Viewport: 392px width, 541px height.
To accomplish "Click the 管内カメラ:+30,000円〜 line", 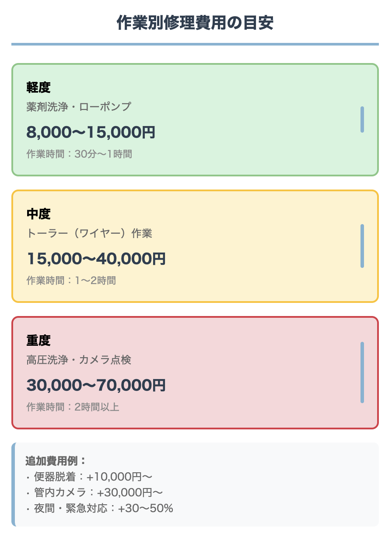I will tap(94, 492).
